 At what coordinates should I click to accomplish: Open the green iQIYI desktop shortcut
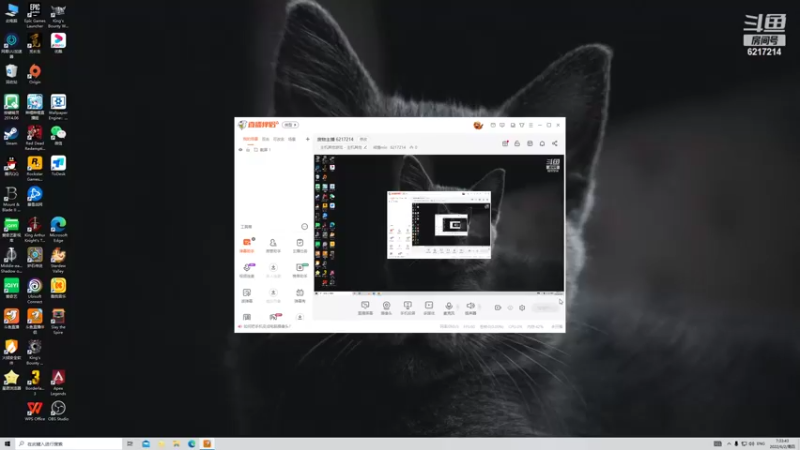click(x=11, y=289)
